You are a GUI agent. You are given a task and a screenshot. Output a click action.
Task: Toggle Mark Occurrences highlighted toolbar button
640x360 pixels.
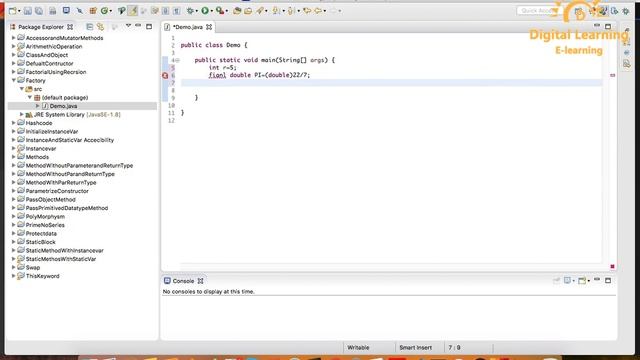[133, 11]
